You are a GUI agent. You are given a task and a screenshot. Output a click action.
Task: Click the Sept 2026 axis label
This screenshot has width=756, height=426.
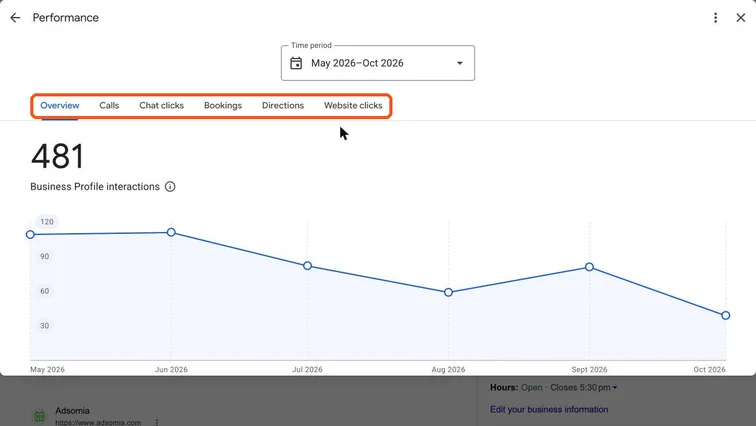pos(589,370)
